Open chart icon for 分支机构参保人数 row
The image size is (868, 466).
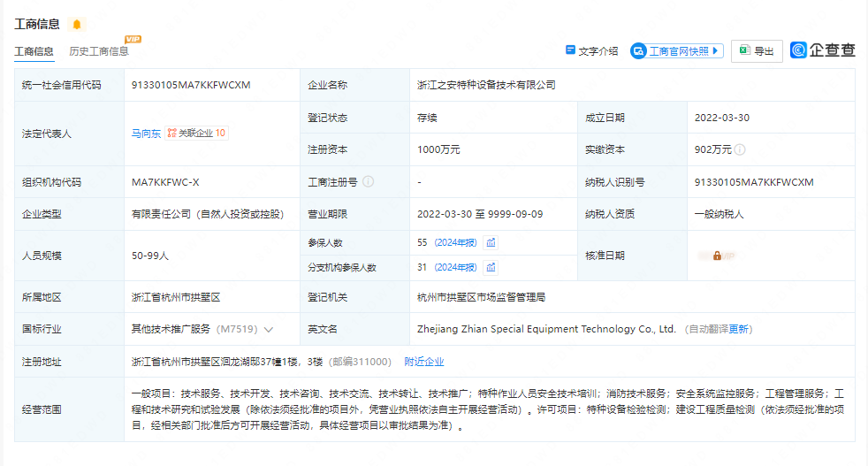491,267
